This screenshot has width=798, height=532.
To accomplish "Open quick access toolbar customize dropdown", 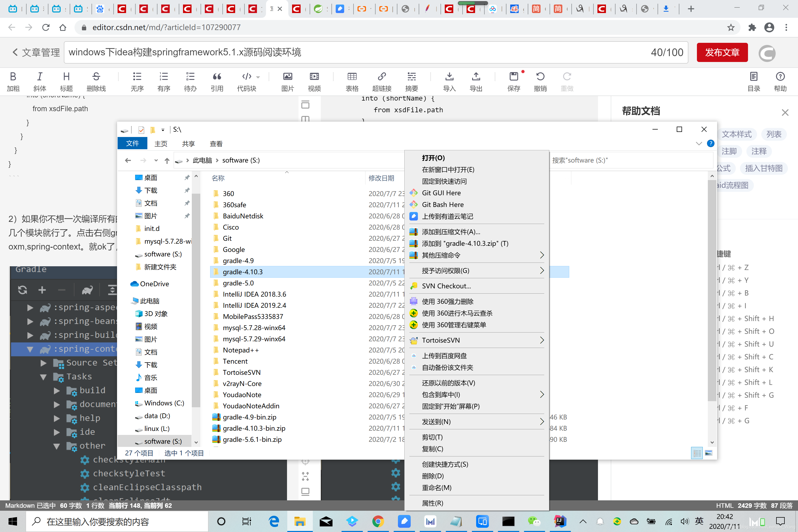I will tap(163, 130).
